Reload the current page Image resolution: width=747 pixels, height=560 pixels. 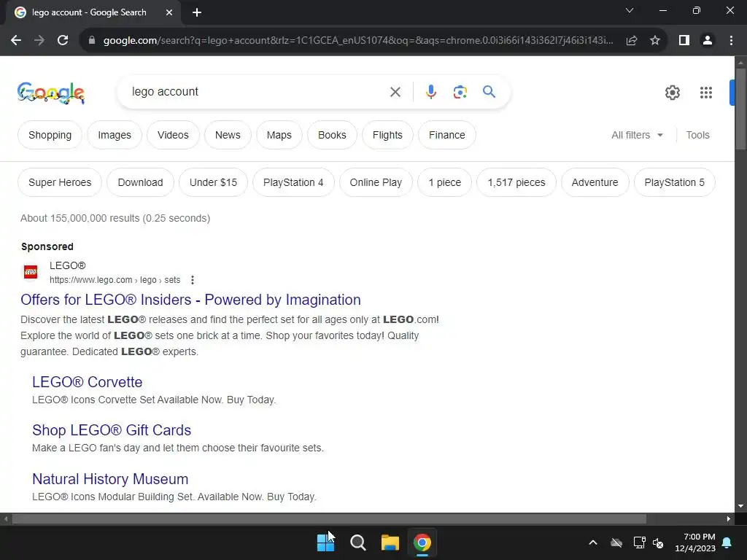tap(63, 41)
